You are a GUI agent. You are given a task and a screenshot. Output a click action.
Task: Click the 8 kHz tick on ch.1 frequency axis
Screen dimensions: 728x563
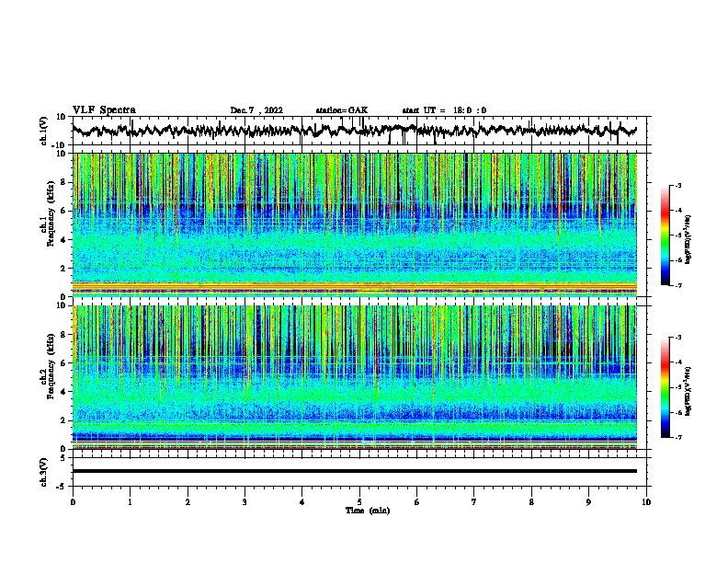[x=64, y=182]
